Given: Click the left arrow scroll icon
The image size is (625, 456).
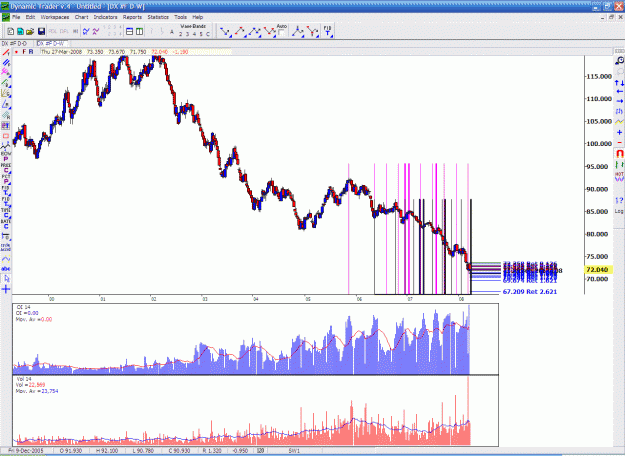Looking at the screenshot, I should point(619,92).
